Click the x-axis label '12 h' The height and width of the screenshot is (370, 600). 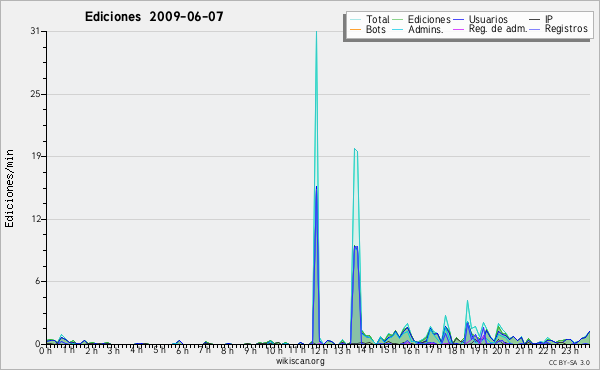coord(319,350)
